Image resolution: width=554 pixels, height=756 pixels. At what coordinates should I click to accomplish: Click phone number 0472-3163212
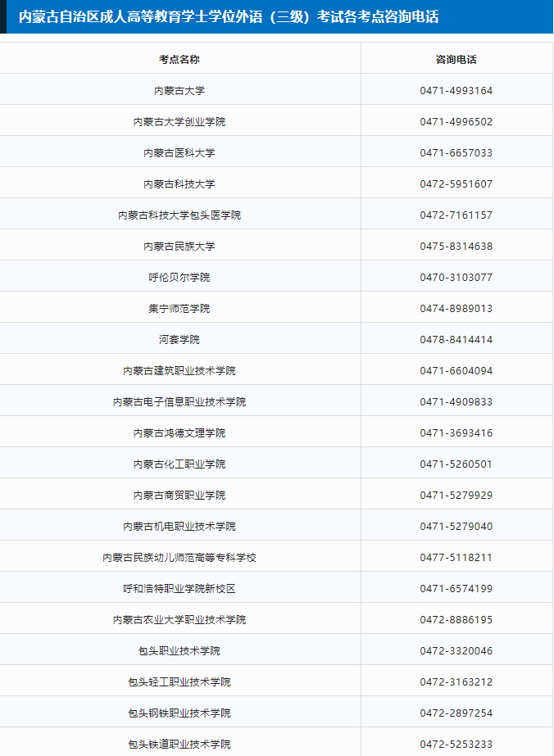coord(456,681)
